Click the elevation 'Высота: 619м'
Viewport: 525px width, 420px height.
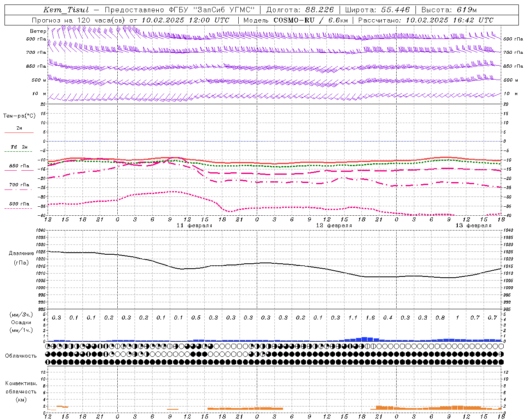coord(449,10)
